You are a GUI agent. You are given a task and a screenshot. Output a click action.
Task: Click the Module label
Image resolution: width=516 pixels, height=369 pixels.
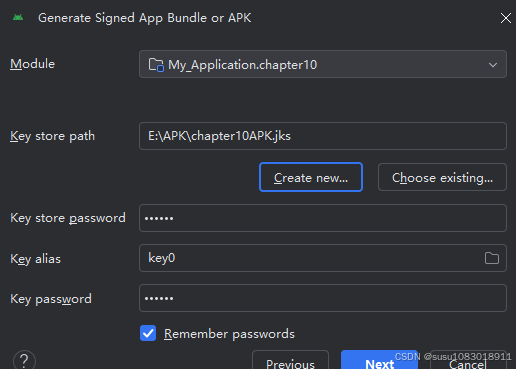32,64
